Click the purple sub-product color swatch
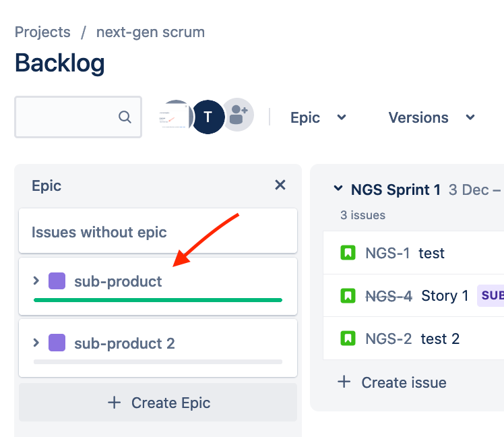 [x=57, y=281]
